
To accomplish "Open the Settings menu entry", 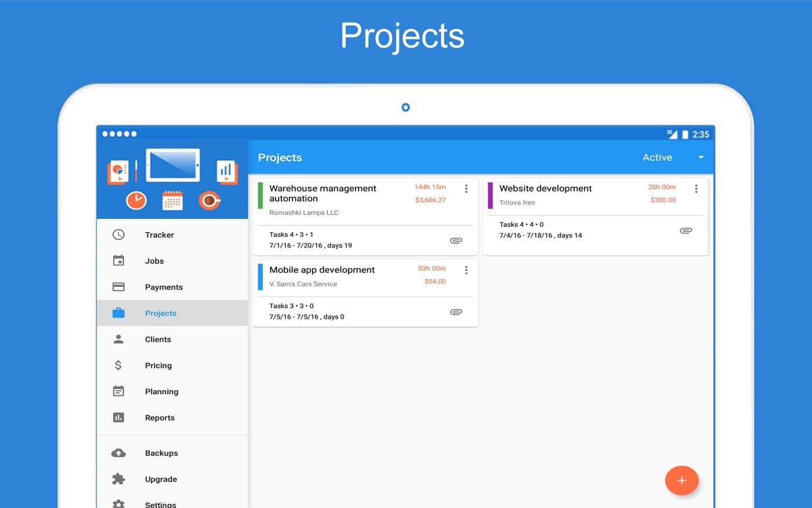I will [160, 504].
